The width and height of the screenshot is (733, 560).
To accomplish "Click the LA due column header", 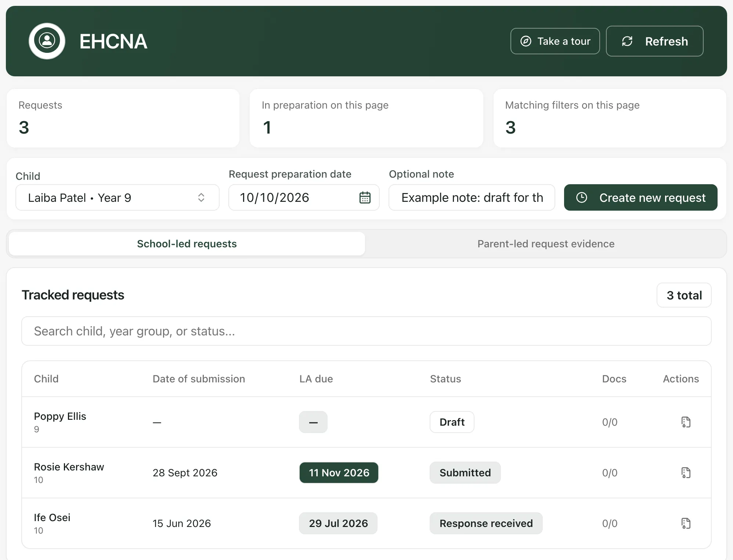I will (316, 379).
